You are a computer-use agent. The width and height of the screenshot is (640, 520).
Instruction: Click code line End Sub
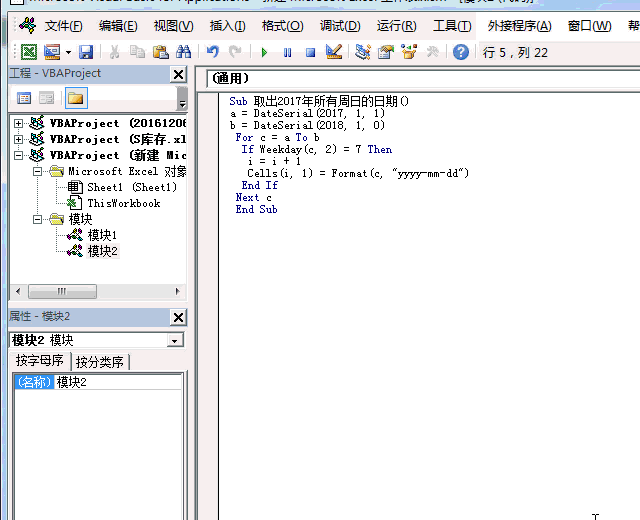point(256,209)
